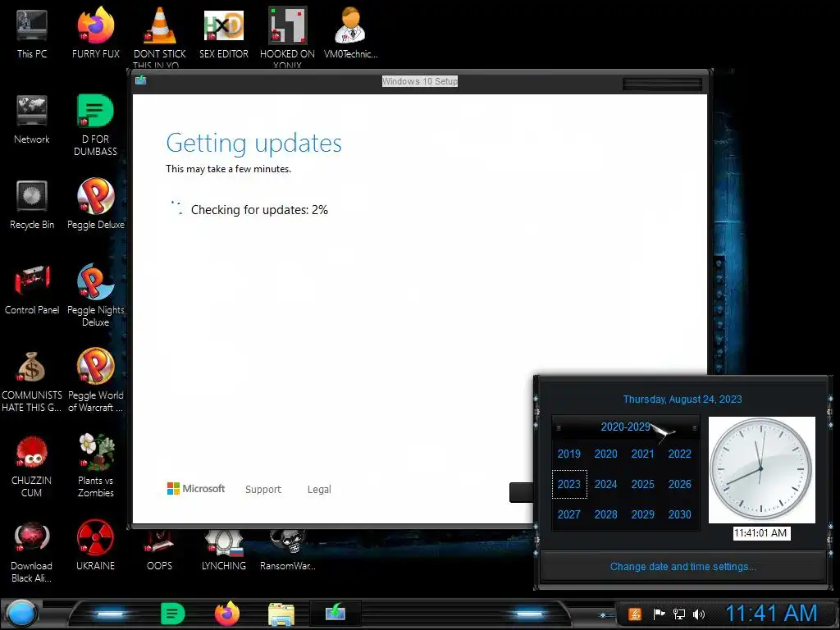Select year 2030 in the calendar
This screenshot has height=630, width=840.
point(680,514)
